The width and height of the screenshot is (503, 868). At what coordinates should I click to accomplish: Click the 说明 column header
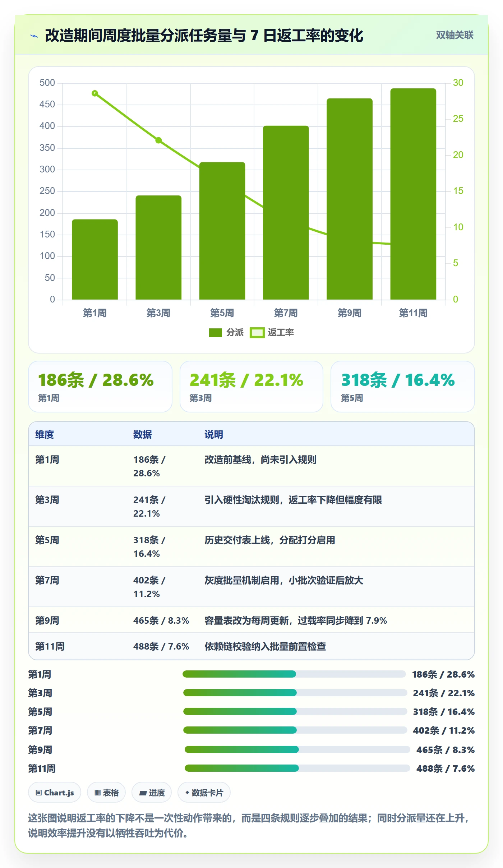pyautogui.click(x=214, y=434)
